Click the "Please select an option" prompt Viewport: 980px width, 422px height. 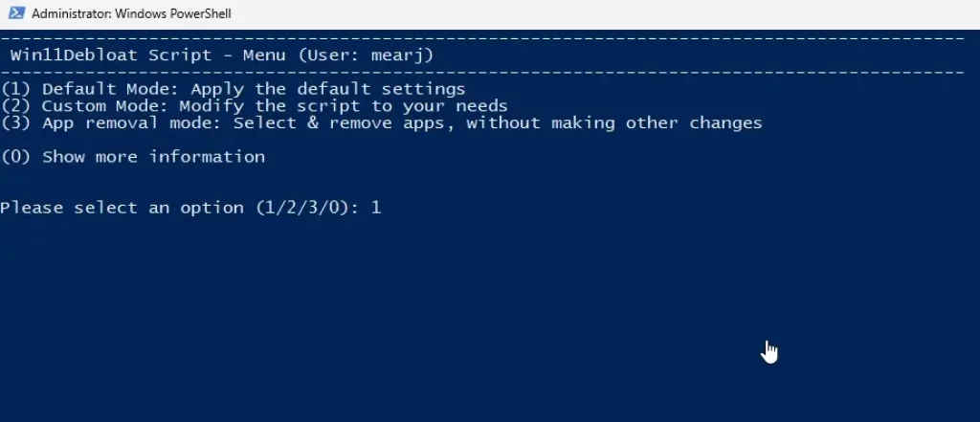(x=122, y=208)
